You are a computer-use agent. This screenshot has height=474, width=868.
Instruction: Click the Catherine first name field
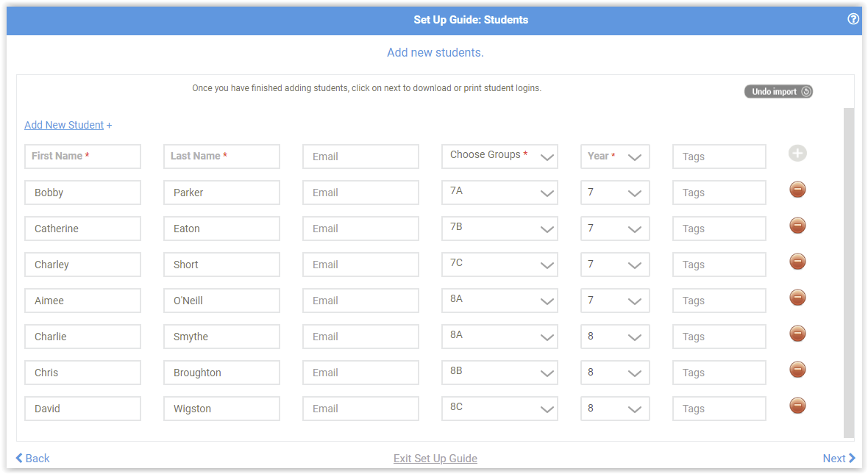pyautogui.click(x=82, y=229)
